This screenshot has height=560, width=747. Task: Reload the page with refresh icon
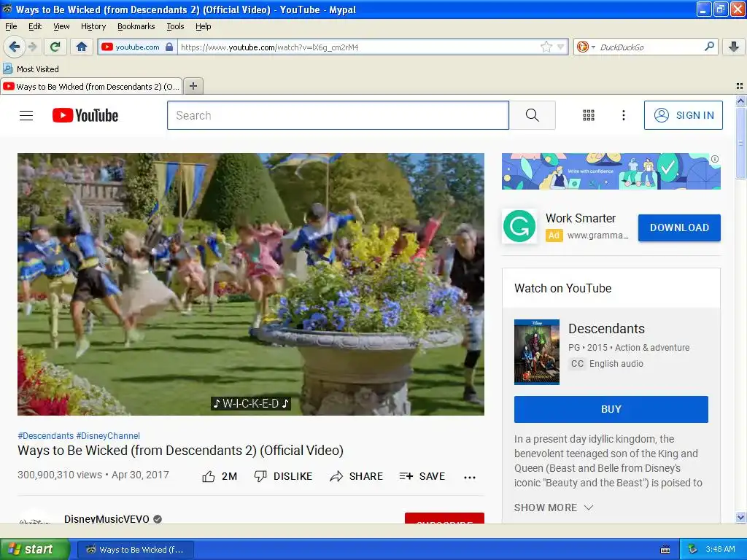(55, 47)
